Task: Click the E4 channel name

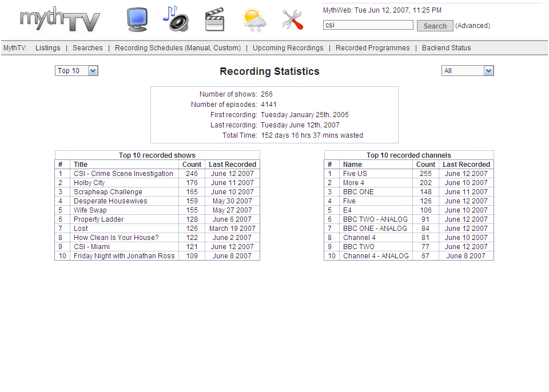Action: [x=347, y=210]
